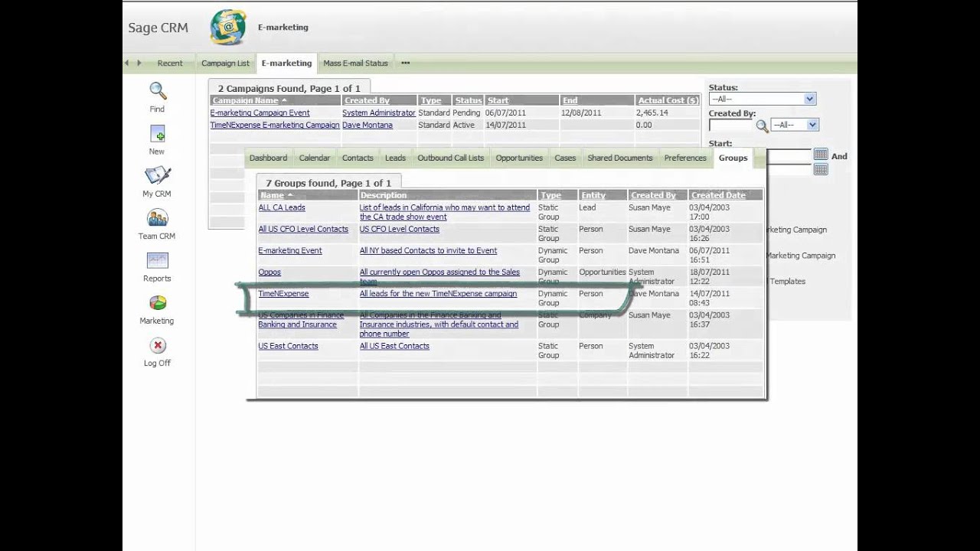Viewport: 980px width, 551px height.
Task: Open the My CRM icon
Action: point(158,176)
